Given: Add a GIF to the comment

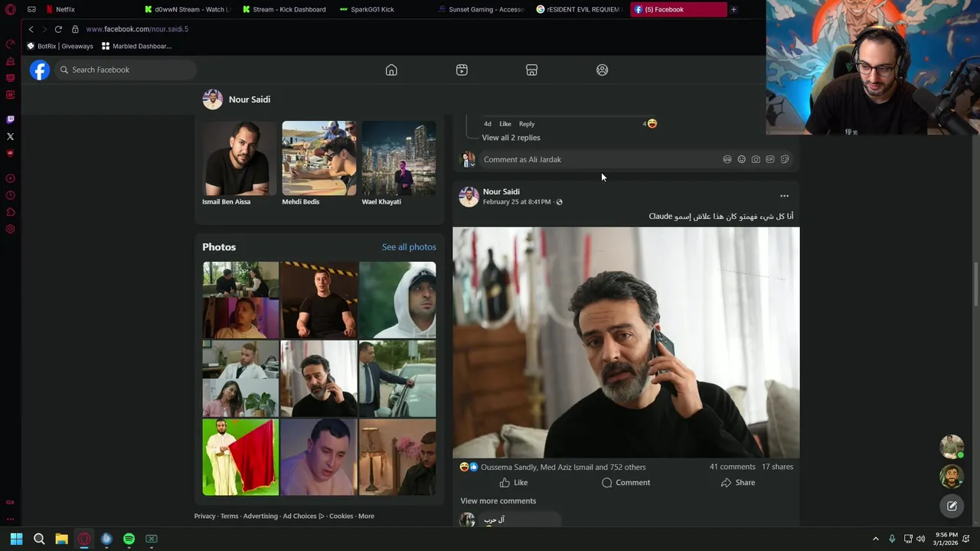Looking at the screenshot, I should point(770,159).
